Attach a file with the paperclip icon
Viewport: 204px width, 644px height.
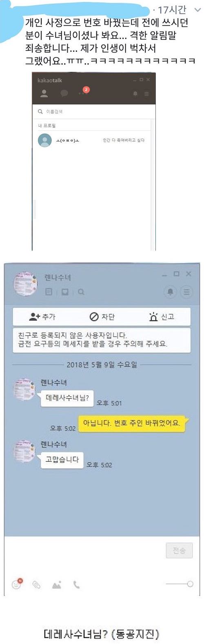(37, 585)
